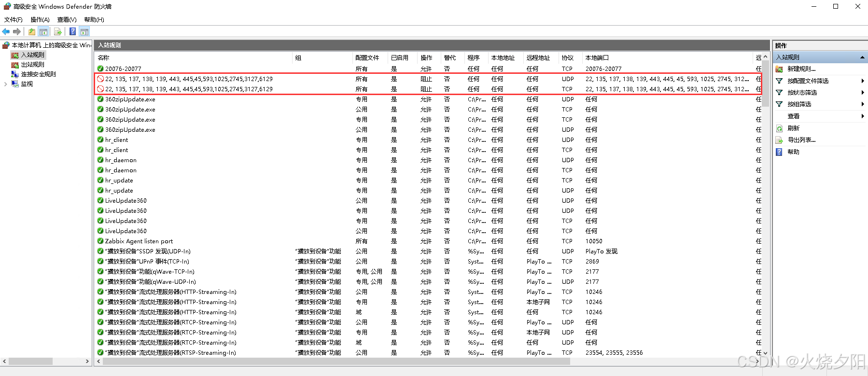Expand 按配置文件筛选 submenu arrow
Screen dimensions: 868x376
click(x=862, y=81)
